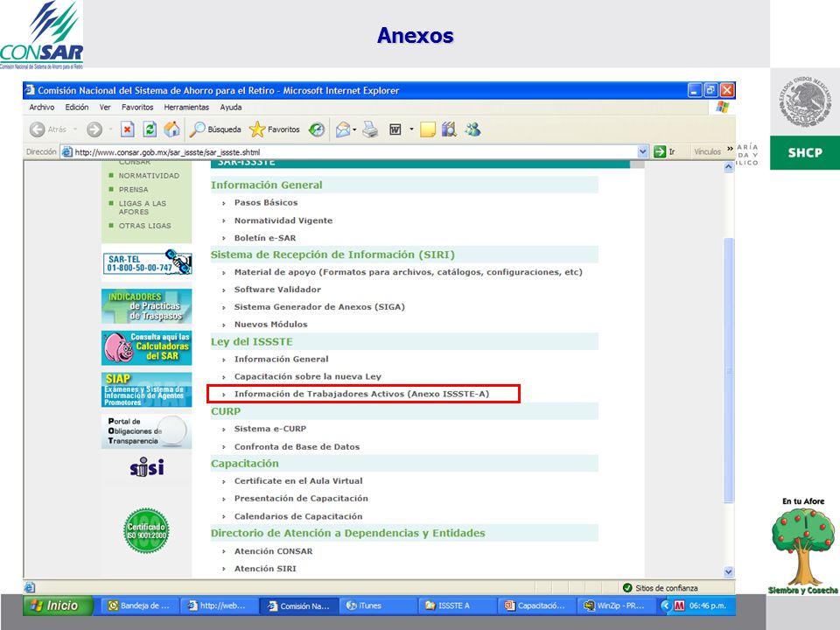Switch to Bandeja de entrada taskbar button

point(139,605)
